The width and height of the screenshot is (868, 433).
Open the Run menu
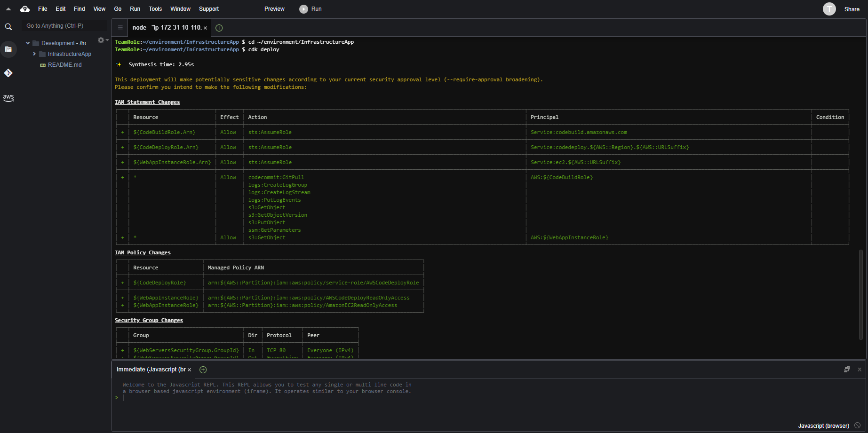(135, 9)
